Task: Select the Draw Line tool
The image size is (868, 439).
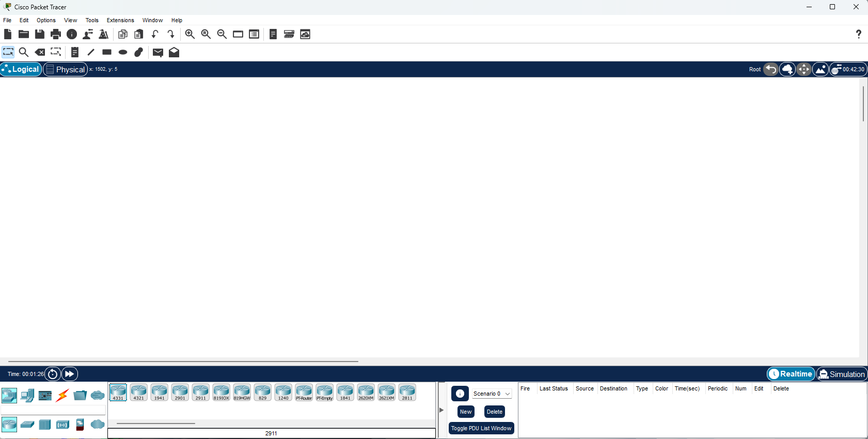Action: point(91,52)
